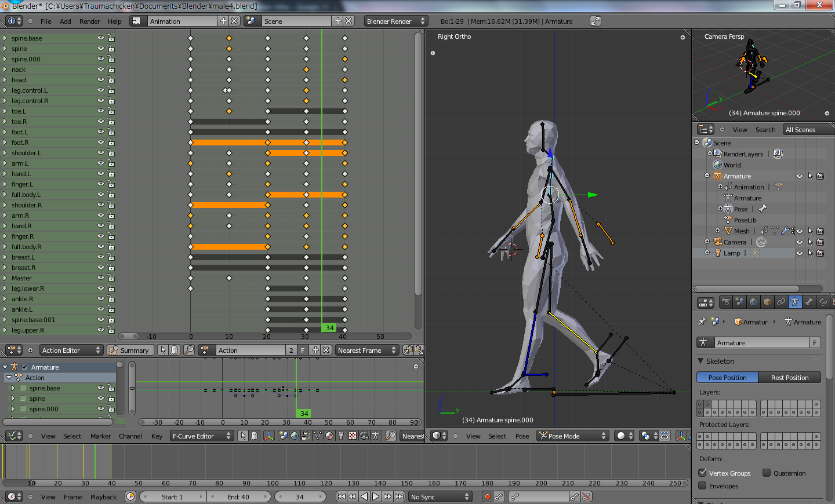Open Object Constraints chain-link tab
Screen dimensions: 835x504
click(781, 302)
